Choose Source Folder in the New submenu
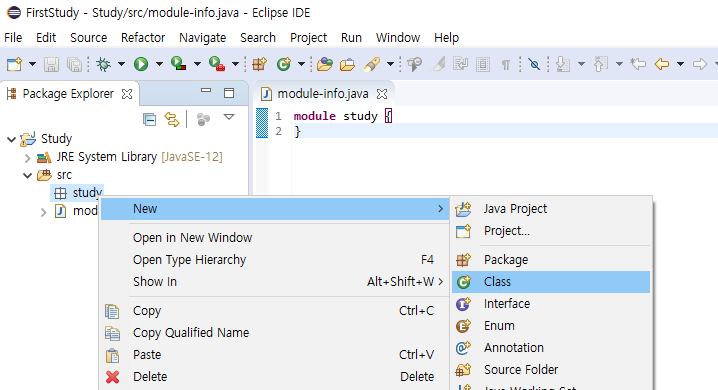 (551, 370)
